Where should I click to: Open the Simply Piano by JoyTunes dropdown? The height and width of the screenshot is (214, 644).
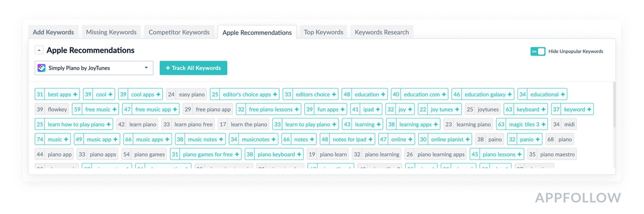click(94, 68)
